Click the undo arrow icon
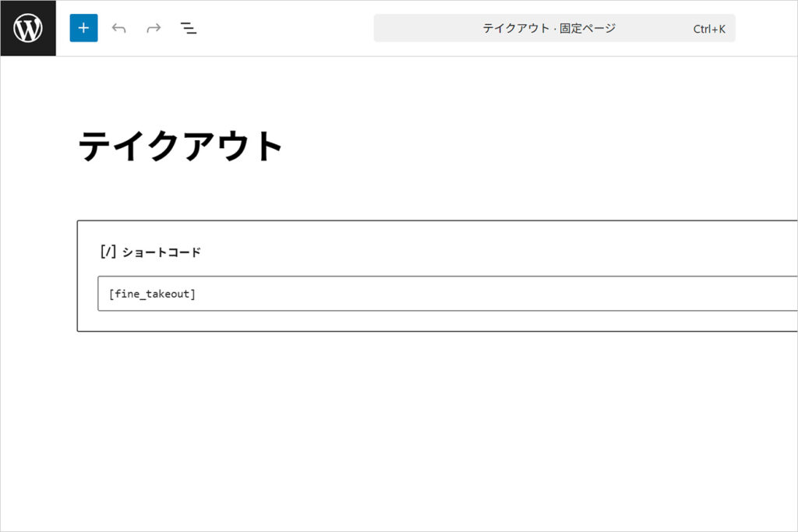 point(119,29)
